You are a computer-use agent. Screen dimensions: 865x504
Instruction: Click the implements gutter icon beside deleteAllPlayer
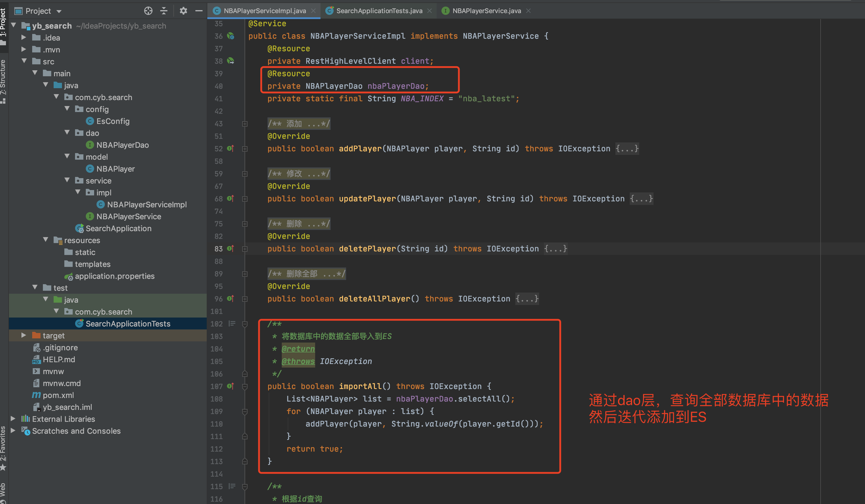click(231, 299)
